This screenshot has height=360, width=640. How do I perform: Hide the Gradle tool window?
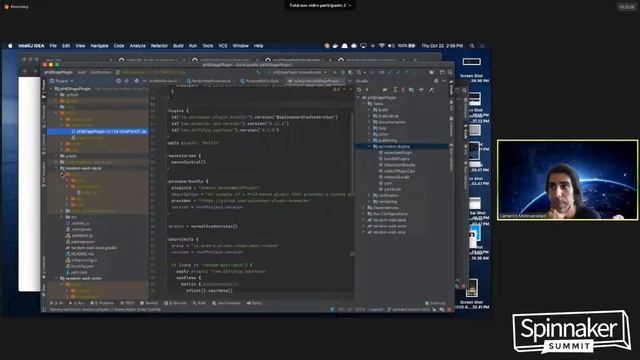[444, 81]
